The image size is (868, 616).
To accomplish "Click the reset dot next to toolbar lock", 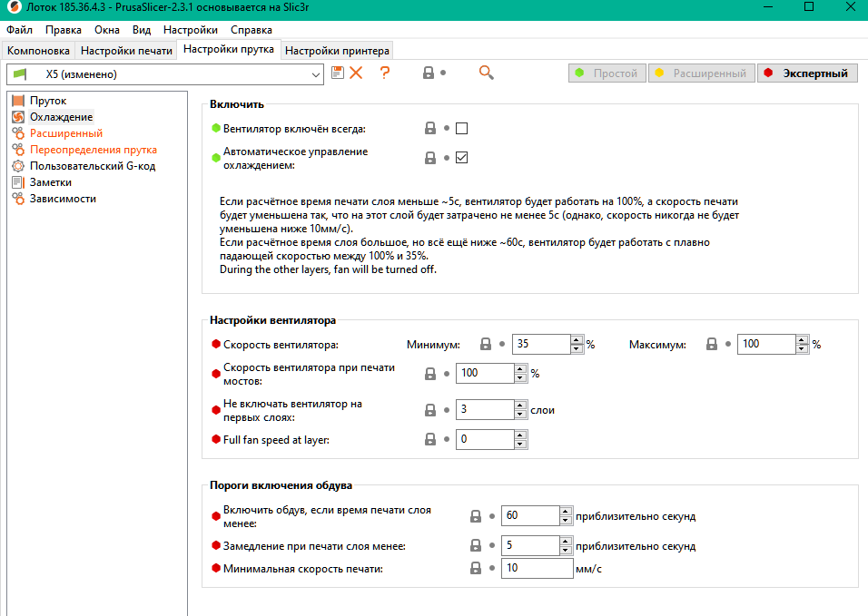I will (443, 73).
